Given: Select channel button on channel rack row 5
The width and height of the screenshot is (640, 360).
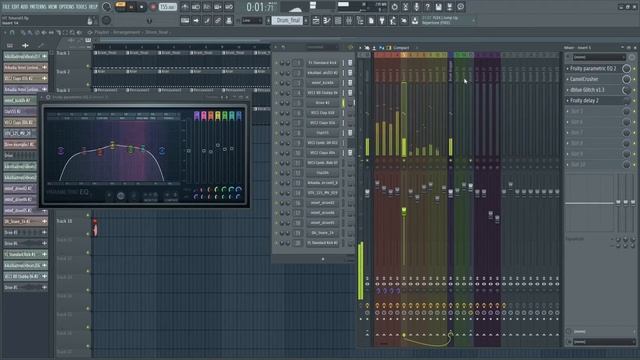Looking at the screenshot, I should pos(322,103).
